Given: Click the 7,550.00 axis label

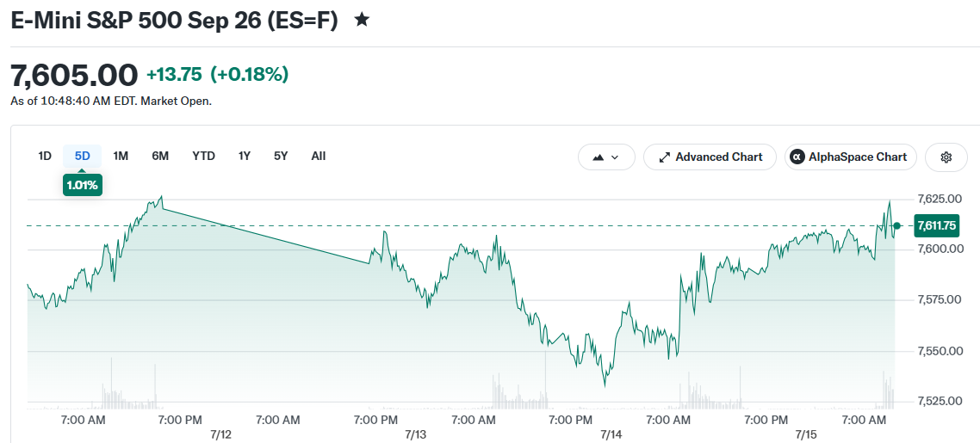Looking at the screenshot, I should click(x=940, y=351).
